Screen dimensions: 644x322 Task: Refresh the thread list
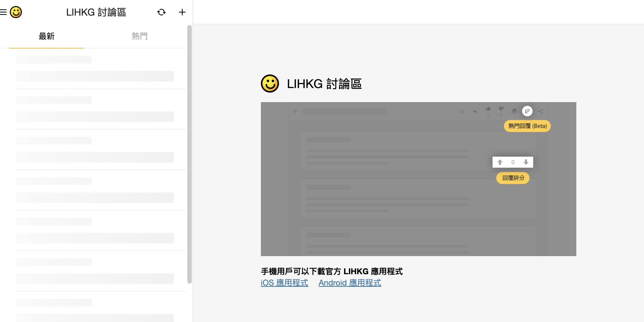161,12
